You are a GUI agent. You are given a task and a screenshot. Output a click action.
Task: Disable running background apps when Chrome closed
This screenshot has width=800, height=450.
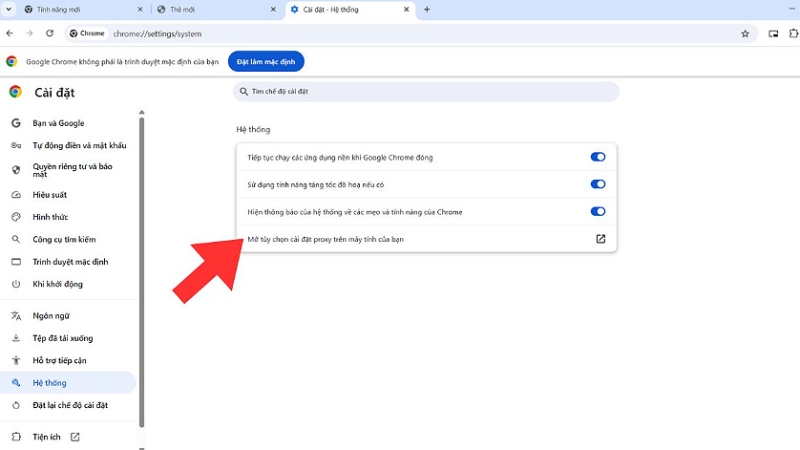point(598,157)
